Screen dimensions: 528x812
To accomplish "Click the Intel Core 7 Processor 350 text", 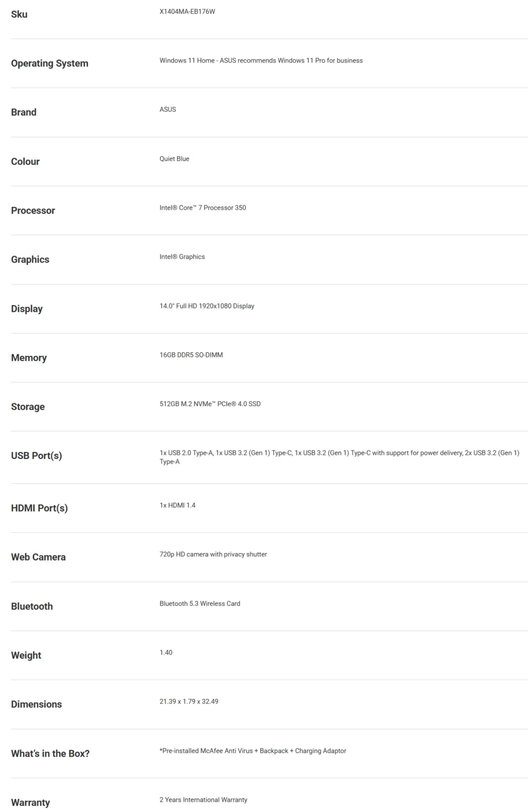I will [203, 208].
